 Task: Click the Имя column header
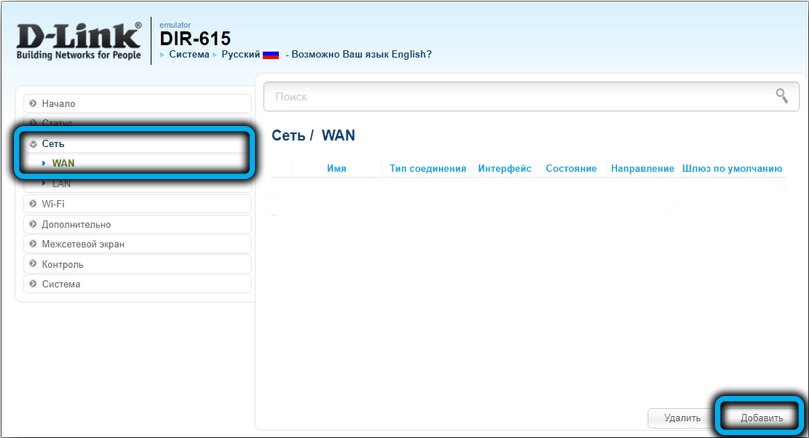[336, 169]
